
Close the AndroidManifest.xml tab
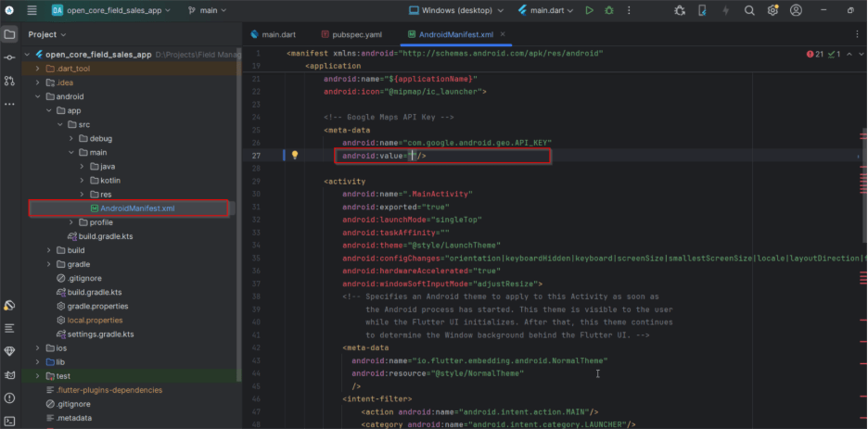pyautogui.click(x=501, y=34)
